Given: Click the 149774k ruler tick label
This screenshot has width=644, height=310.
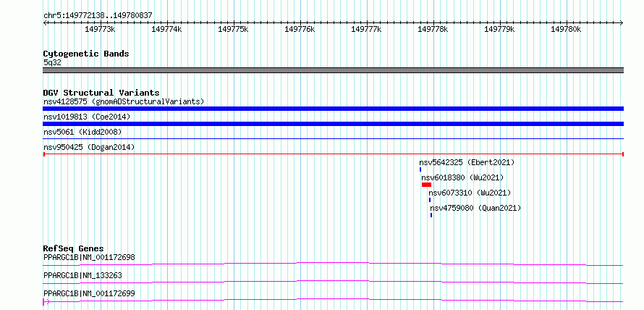Looking at the screenshot, I should point(166,30).
